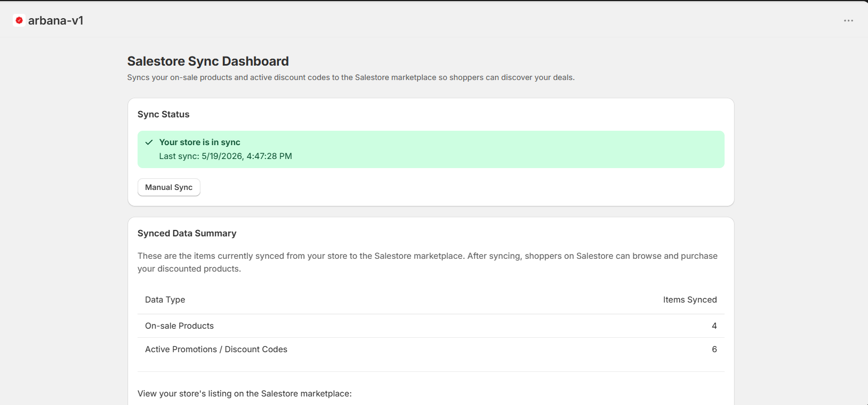868x405 pixels.
Task: Select the On-sale Products row label
Action: pyautogui.click(x=179, y=326)
